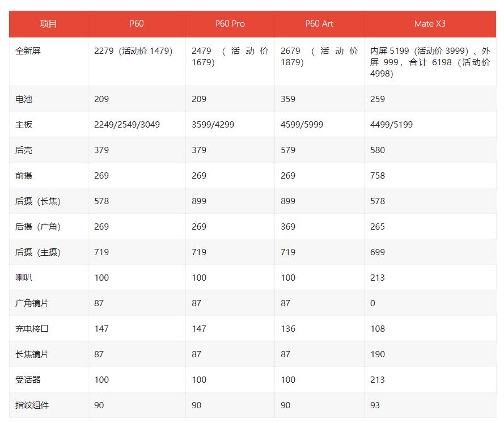Select Mate X3 telephoto lens price 190
The image size is (504, 423).
(378, 354)
